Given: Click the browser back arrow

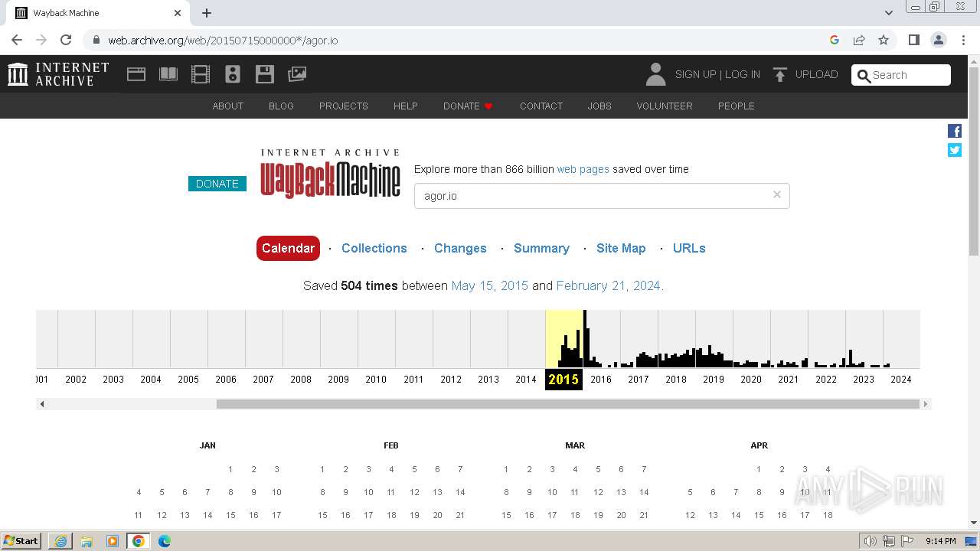Looking at the screenshot, I should point(17,40).
